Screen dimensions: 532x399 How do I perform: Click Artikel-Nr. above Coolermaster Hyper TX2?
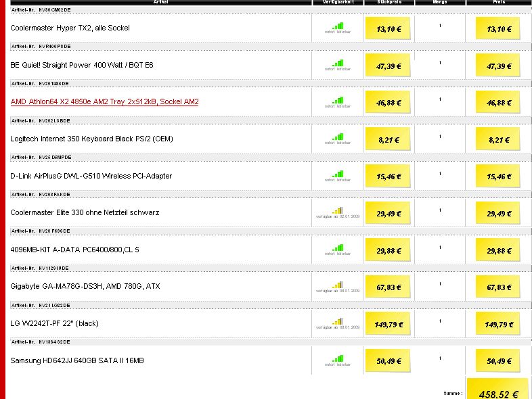coord(41,10)
